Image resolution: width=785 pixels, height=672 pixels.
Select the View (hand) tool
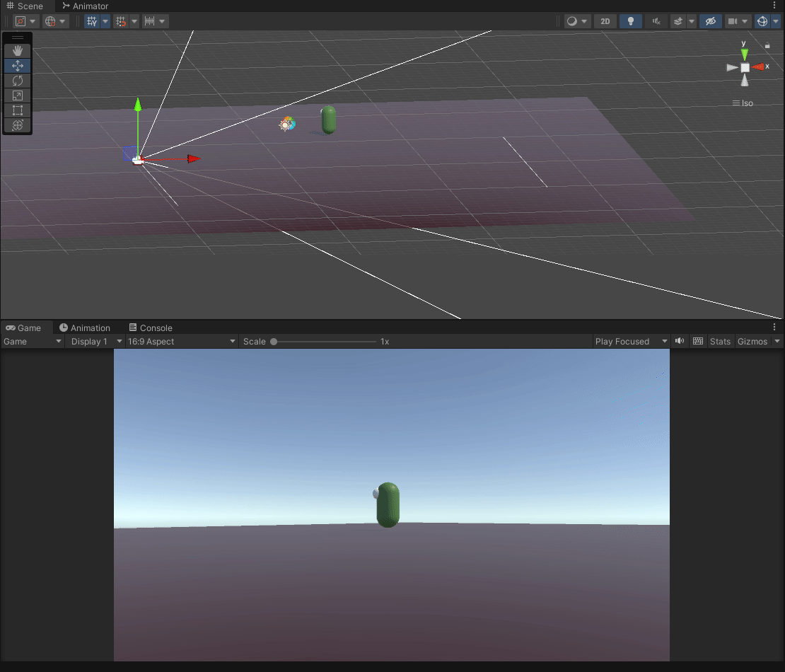(17, 50)
